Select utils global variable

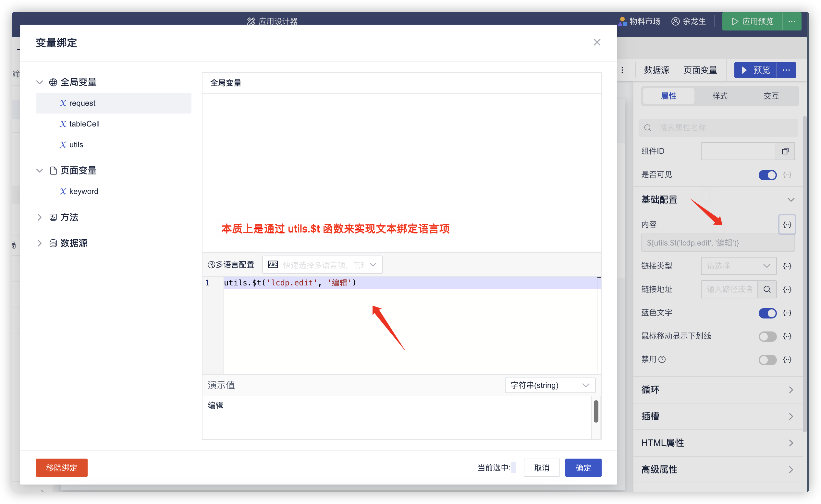[76, 145]
